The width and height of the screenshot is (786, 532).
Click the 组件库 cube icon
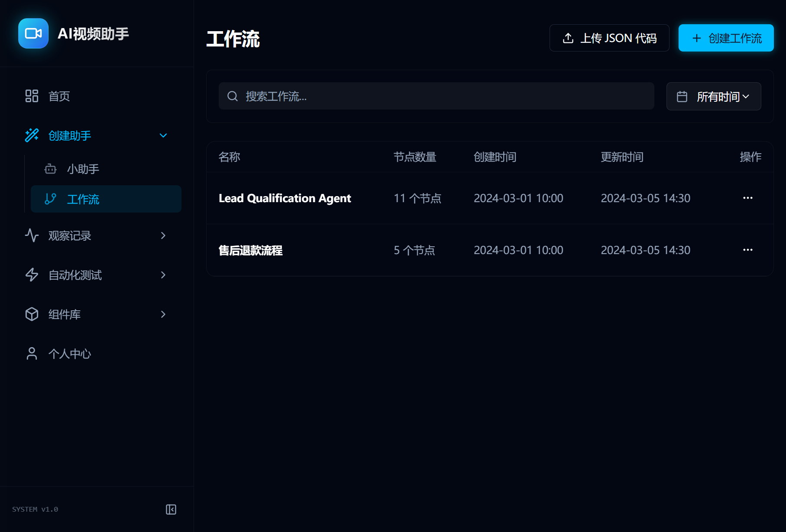point(32,314)
